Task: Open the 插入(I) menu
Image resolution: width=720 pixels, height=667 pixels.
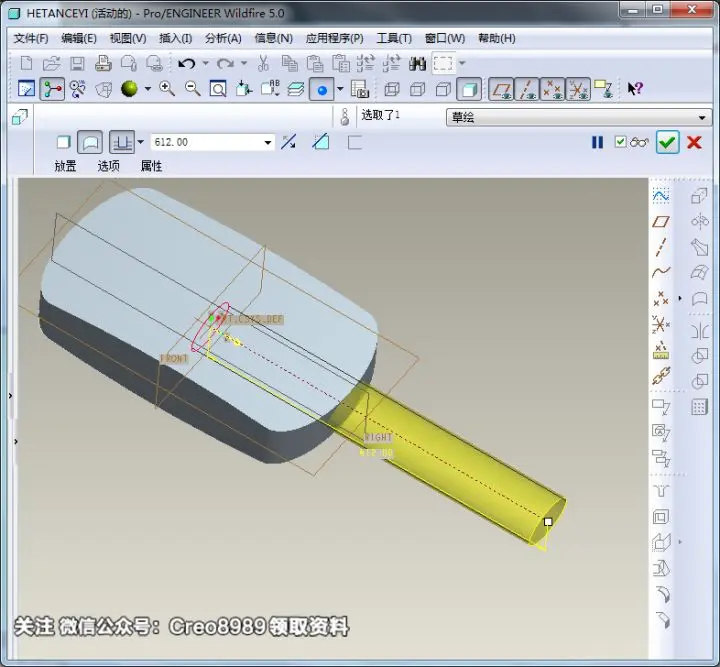Action: (x=175, y=38)
